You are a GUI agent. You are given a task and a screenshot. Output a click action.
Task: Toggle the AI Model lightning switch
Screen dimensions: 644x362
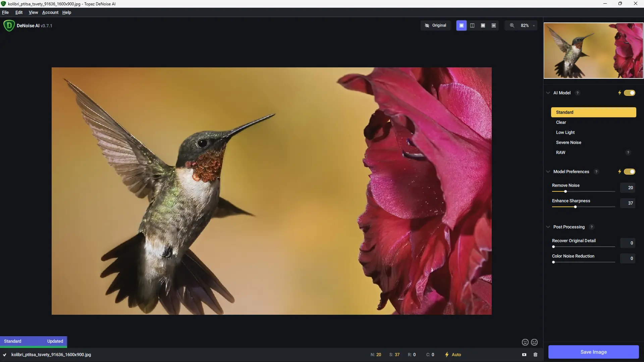click(x=630, y=93)
